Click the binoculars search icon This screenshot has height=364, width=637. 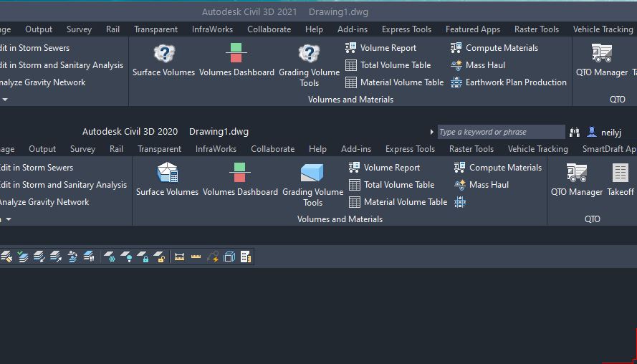pyautogui.click(x=575, y=132)
